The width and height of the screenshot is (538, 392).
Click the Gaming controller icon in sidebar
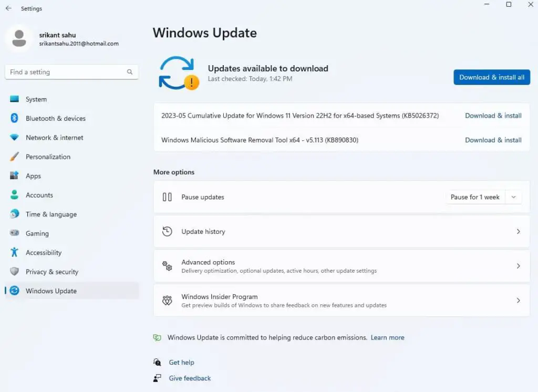point(15,233)
